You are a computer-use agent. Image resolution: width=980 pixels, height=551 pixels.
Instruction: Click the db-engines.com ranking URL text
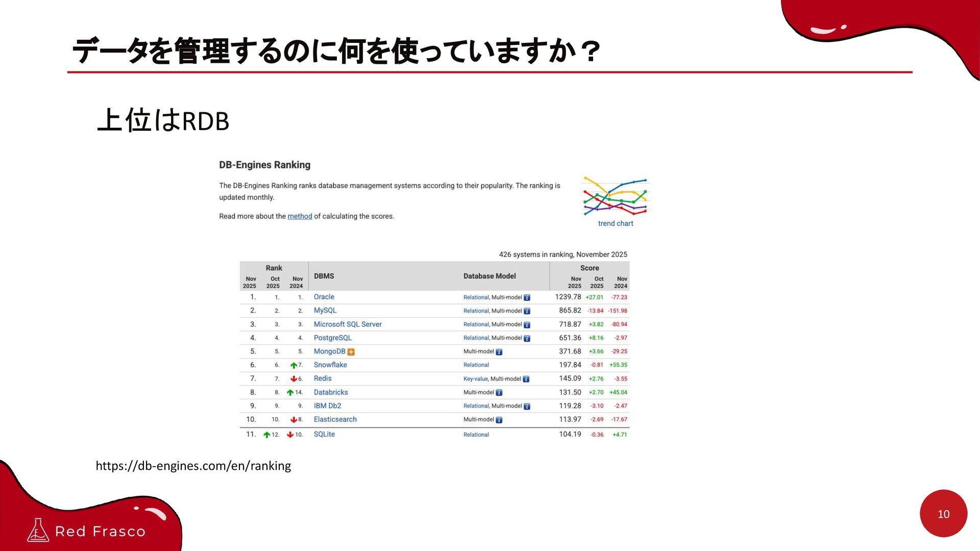(x=193, y=466)
